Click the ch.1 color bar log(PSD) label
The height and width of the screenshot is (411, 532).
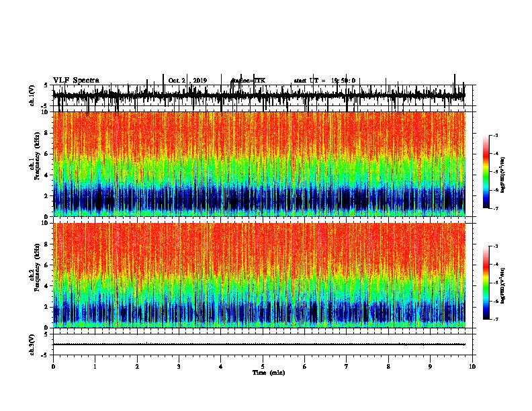pos(503,175)
